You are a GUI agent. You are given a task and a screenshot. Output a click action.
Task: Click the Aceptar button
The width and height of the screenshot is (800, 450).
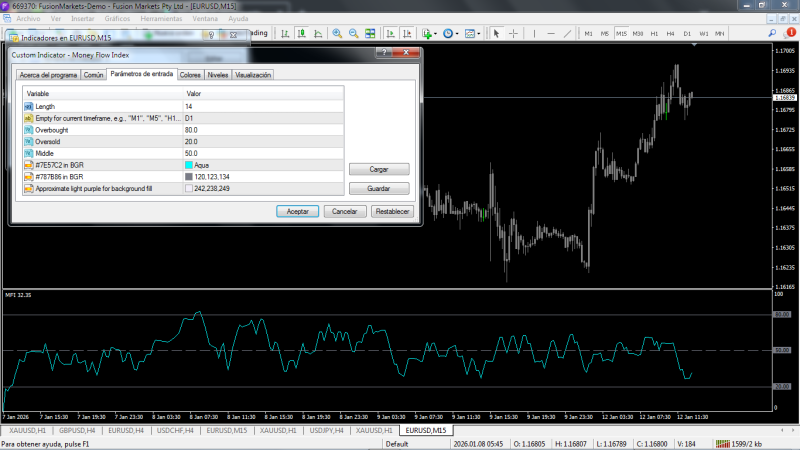coord(297,211)
